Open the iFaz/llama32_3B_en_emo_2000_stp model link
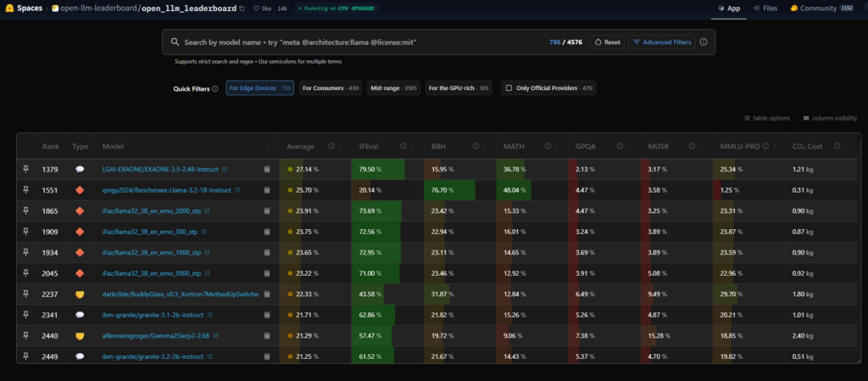868x381 pixels. click(x=152, y=211)
